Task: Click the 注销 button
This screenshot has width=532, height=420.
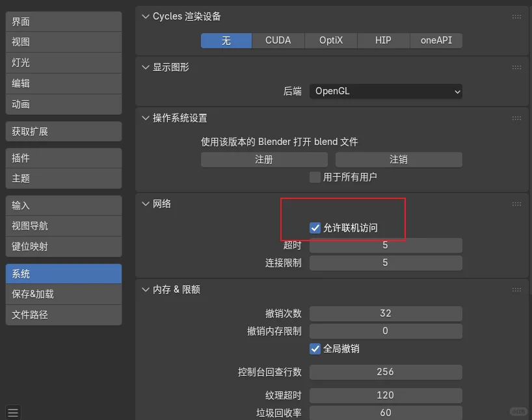Action: click(x=399, y=159)
